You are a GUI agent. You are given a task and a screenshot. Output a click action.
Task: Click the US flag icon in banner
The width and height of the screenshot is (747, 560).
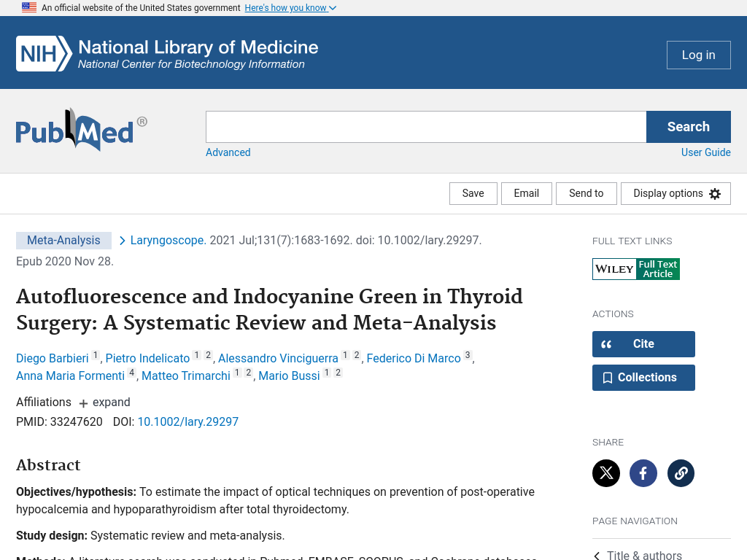pos(29,8)
